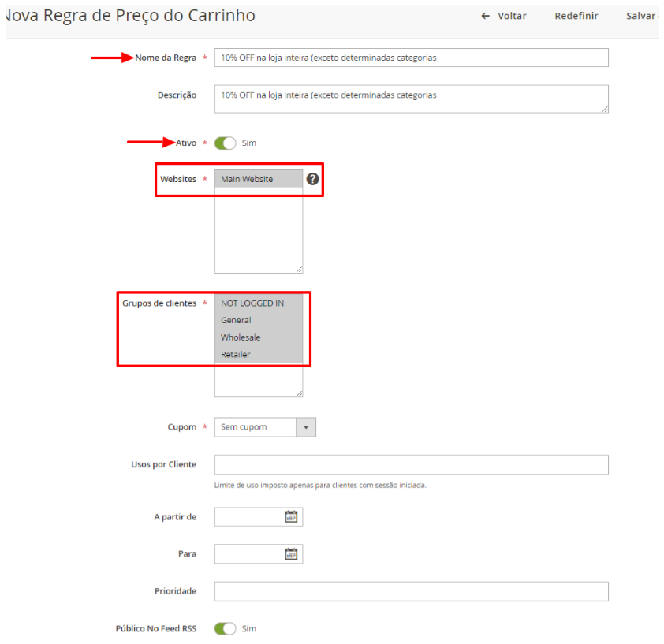The image size is (664, 644).
Task: Click the Cupom dropdown arrow button
Action: coord(306,427)
